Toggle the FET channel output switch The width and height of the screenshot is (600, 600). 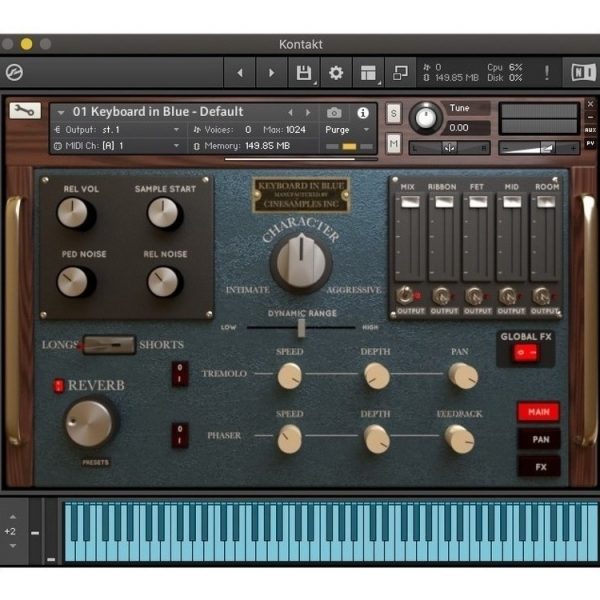474,296
